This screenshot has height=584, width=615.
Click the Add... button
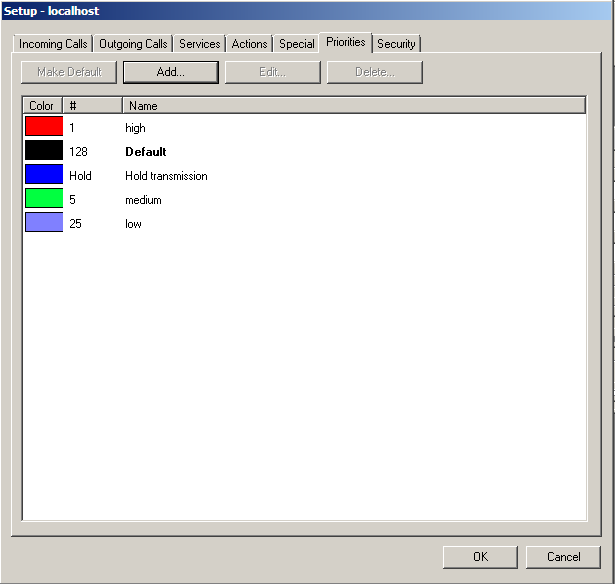click(170, 72)
